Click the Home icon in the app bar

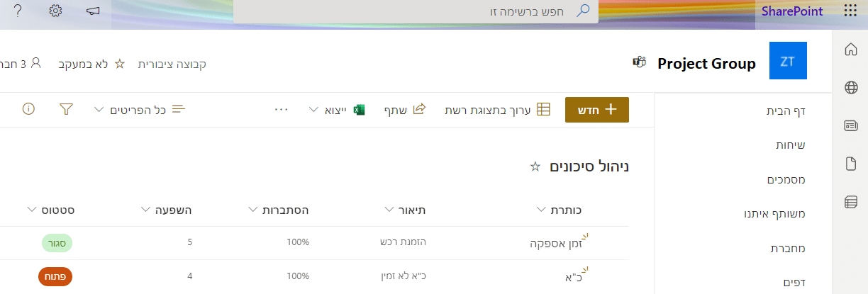(x=851, y=50)
